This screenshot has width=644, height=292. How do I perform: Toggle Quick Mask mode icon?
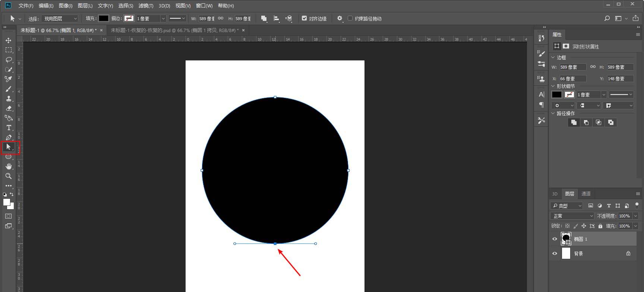click(x=8, y=216)
